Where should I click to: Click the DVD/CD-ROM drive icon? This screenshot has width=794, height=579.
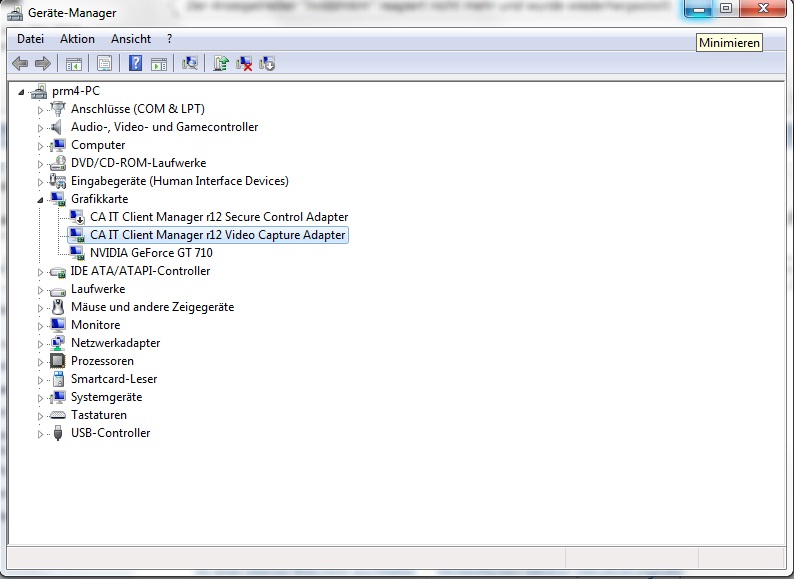pos(58,163)
